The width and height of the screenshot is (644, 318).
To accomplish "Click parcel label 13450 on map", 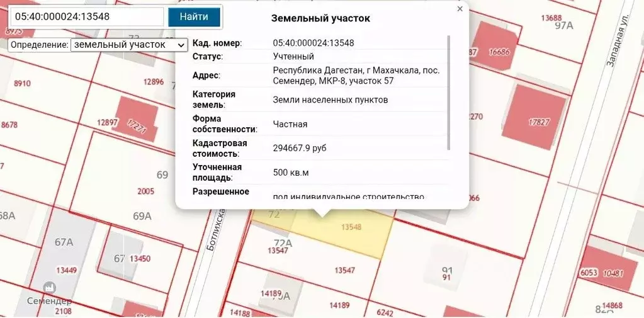I will point(140,258).
